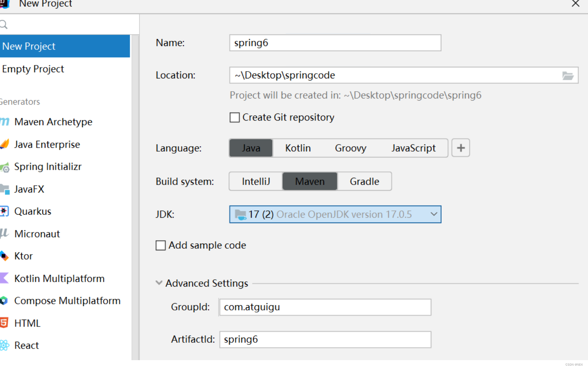The height and width of the screenshot is (369, 588).
Task: Select Empty Project in sidebar
Action: point(65,69)
